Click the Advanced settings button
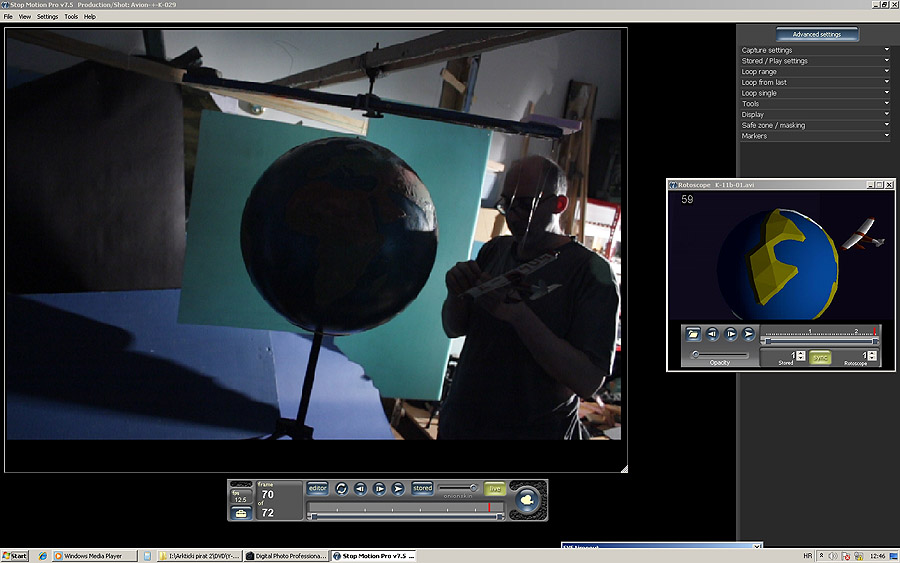The width and height of the screenshot is (900, 563). click(817, 34)
